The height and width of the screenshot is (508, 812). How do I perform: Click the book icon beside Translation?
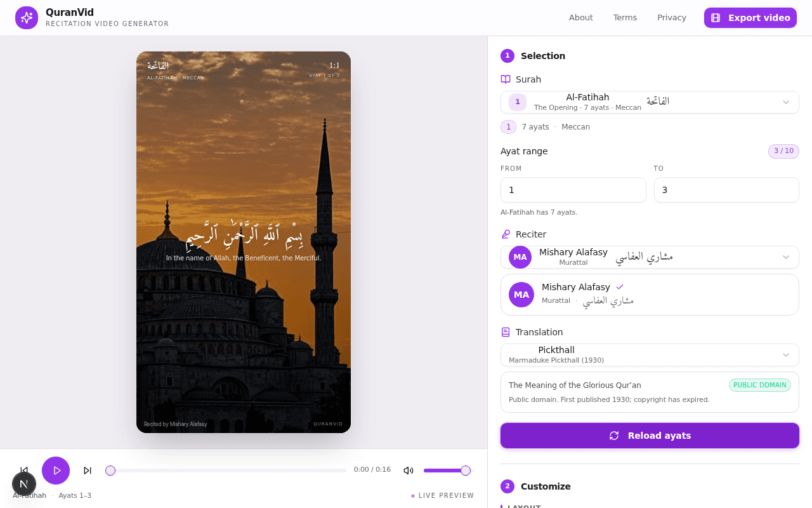[x=506, y=332]
